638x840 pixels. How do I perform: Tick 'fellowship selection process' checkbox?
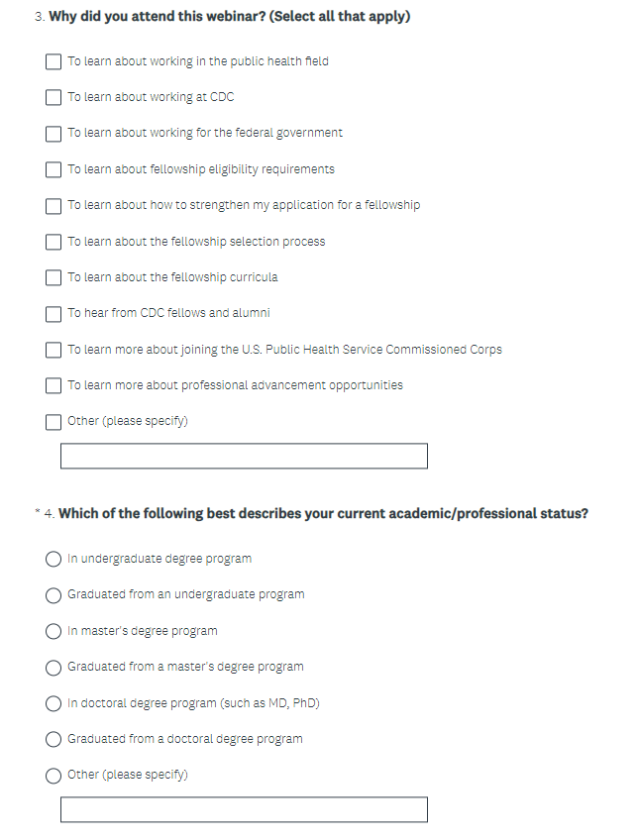pos(53,242)
